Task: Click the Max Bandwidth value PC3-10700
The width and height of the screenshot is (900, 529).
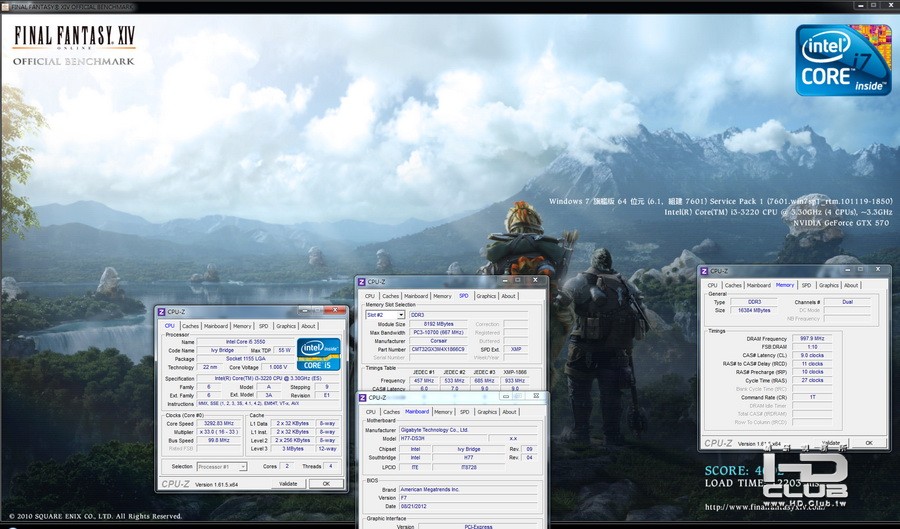Action: (x=439, y=332)
